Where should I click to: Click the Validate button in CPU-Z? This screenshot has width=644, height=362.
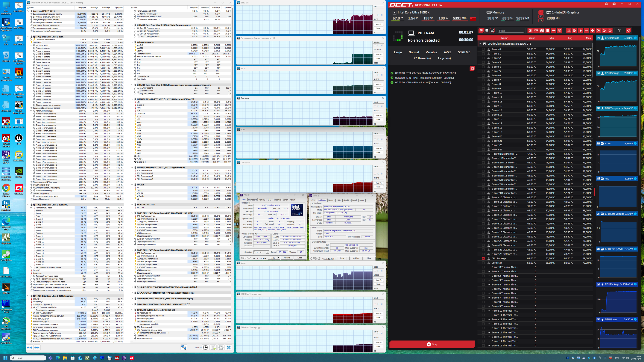[287, 258]
